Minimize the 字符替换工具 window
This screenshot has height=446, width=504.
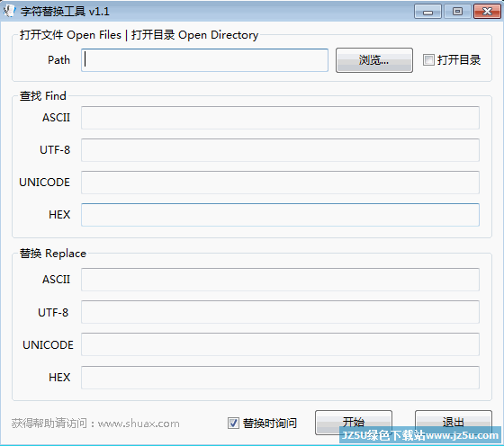pos(427,12)
